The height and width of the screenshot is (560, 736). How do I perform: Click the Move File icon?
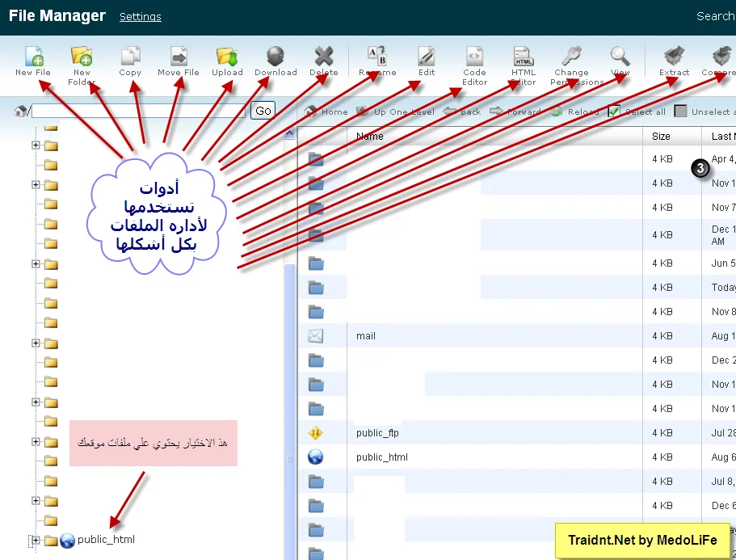pyautogui.click(x=179, y=57)
